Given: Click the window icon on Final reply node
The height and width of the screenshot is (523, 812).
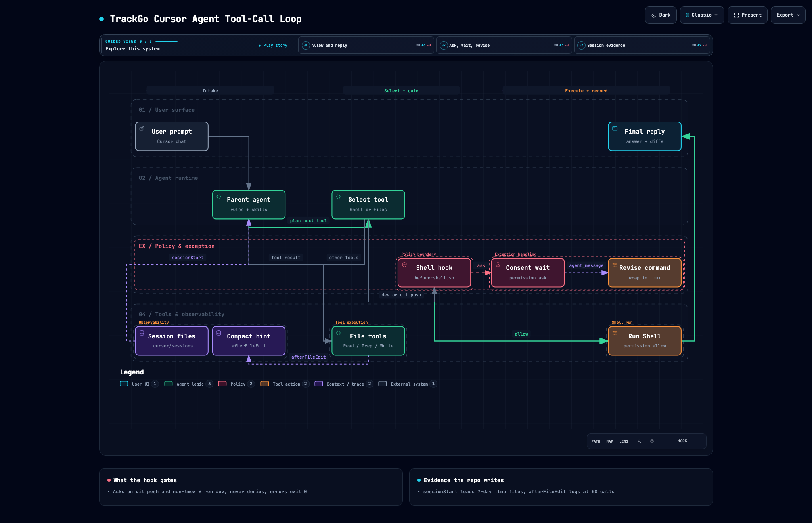Looking at the screenshot, I should [615, 128].
